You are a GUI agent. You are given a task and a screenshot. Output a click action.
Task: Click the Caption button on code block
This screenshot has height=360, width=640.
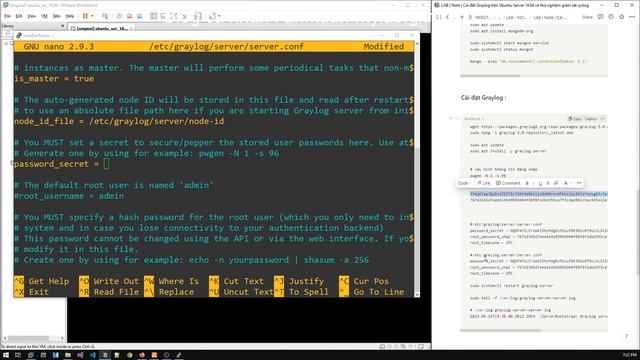pyautogui.click(x=591, y=119)
